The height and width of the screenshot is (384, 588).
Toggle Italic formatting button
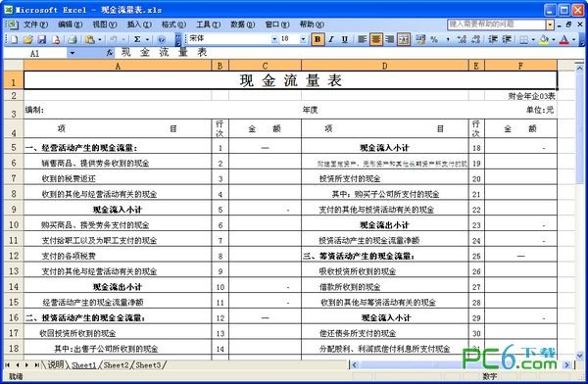tap(331, 39)
